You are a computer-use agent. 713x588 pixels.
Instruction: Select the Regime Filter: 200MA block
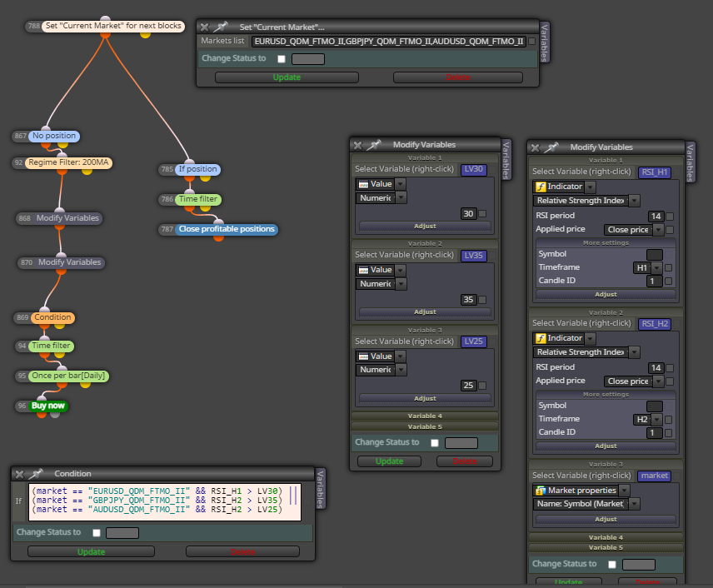(x=68, y=162)
